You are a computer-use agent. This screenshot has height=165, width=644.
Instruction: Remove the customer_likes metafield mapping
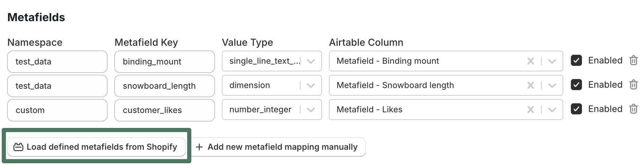tap(633, 109)
